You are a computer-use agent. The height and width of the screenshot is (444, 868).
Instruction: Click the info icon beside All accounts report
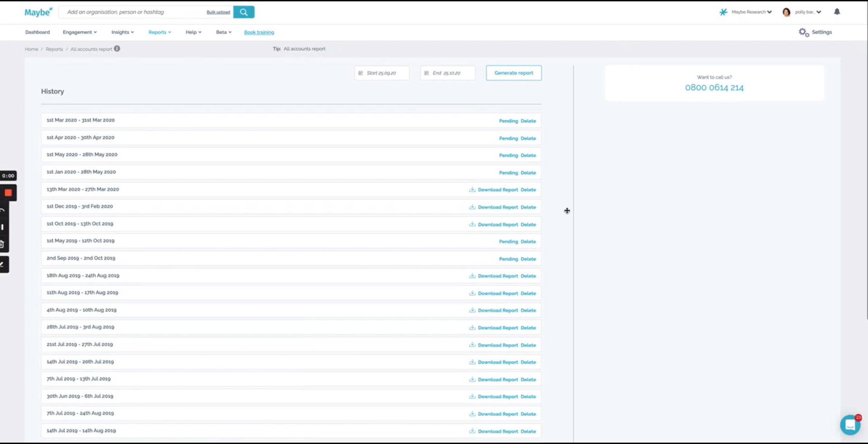(117, 49)
